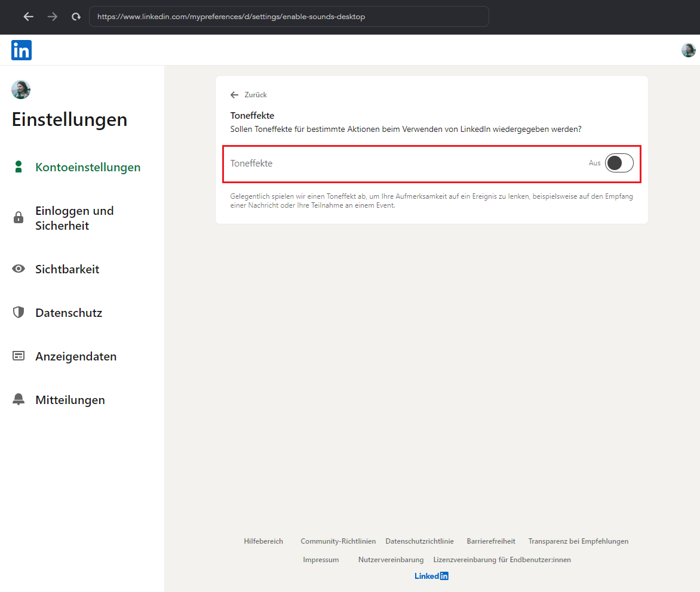Click the bell icon beside Mitteilungen
This screenshot has width=700, height=592.
(19, 400)
